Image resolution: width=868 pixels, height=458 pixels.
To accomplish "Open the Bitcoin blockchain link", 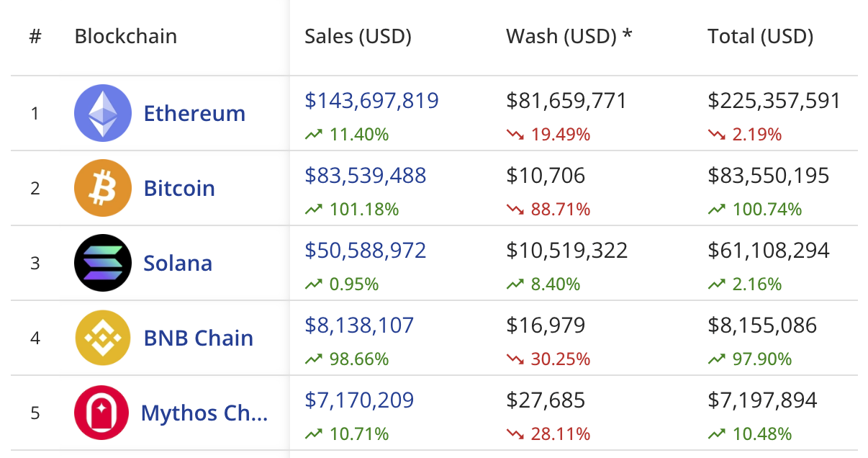I will [179, 188].
